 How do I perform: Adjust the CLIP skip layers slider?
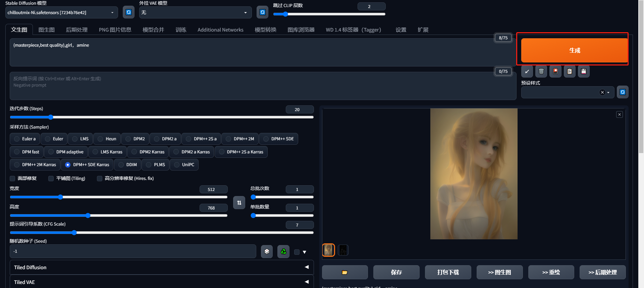[329, 14]
